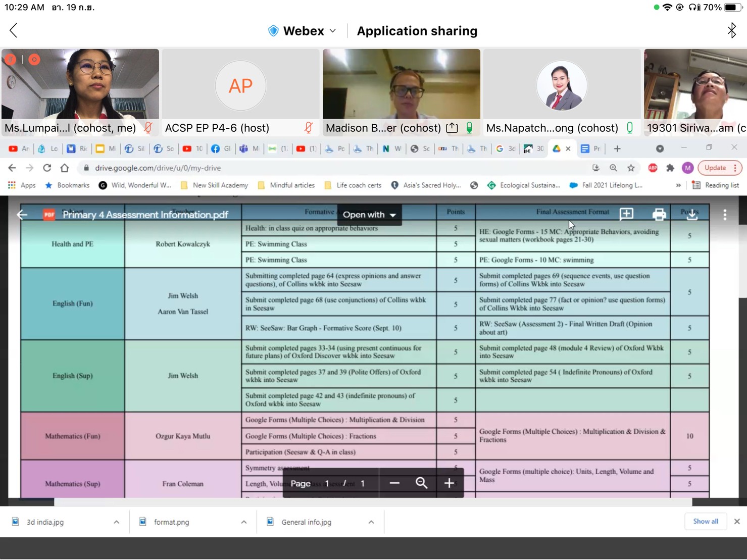Screen dimensions: 747x560
Task: Go back using the Webex back arrow
Action: [14, 31]
